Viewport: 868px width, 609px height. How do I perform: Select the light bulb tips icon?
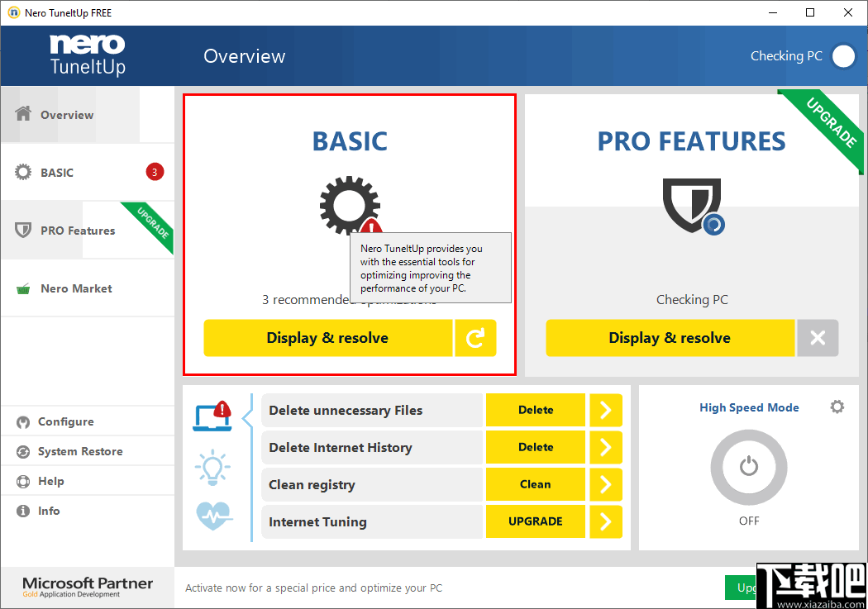[212, 468]
